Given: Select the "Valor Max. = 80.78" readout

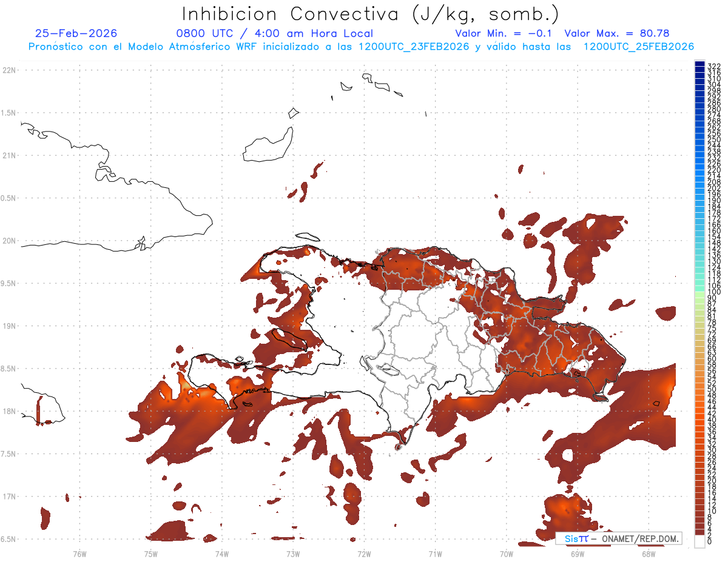Looking at the screenshot, I should 617,33.
